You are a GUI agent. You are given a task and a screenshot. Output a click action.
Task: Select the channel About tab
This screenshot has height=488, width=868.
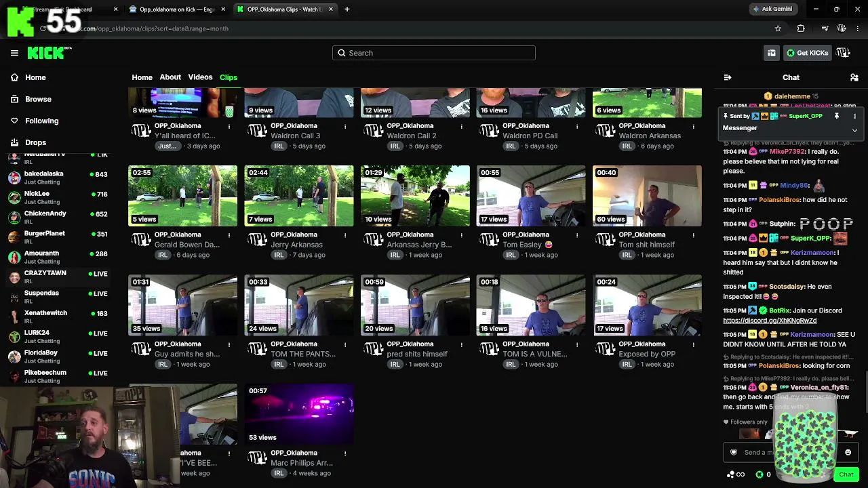170,77
